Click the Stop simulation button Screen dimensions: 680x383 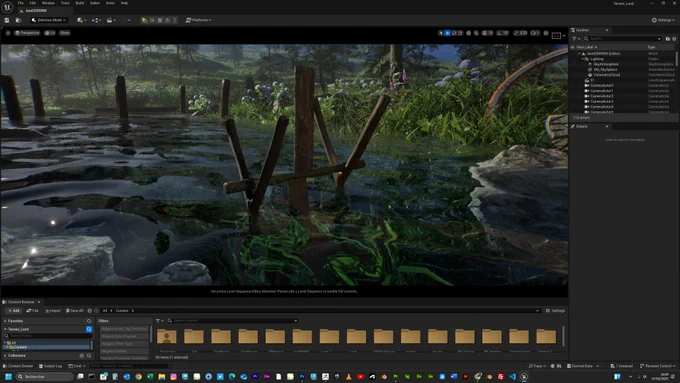click(x=160, y=20)
